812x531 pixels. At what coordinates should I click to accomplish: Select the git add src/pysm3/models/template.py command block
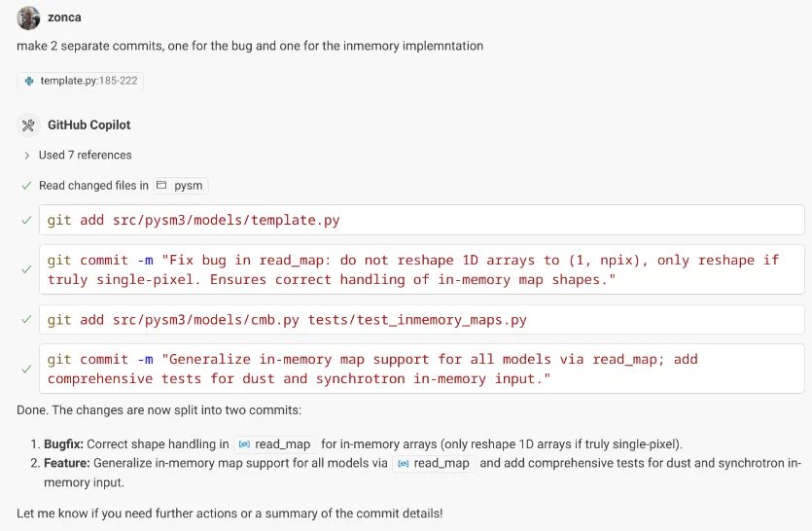pyautogui.click(x=421, y=220)
